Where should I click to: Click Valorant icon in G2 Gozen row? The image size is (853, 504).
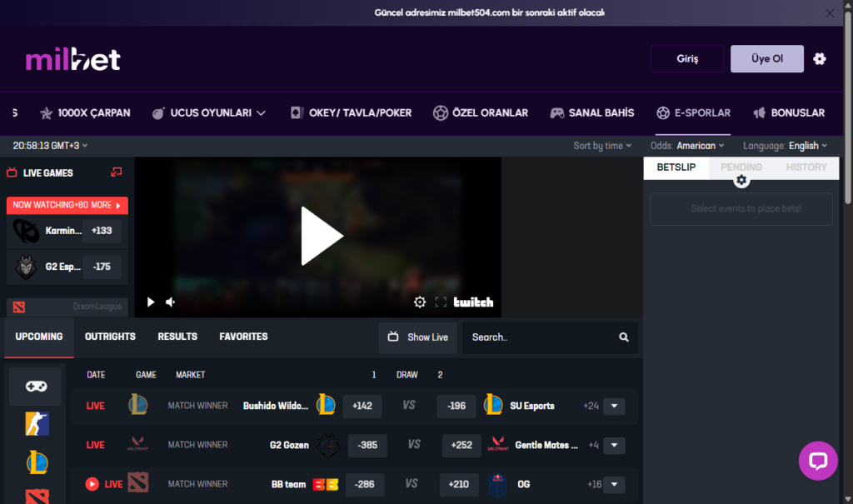coord(137,444)
